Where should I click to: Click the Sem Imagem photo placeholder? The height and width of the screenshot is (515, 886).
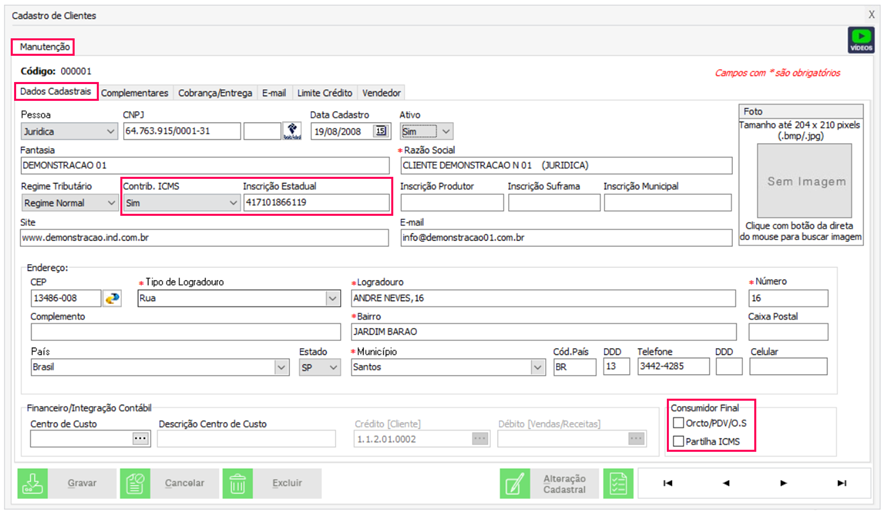(806, 182)
